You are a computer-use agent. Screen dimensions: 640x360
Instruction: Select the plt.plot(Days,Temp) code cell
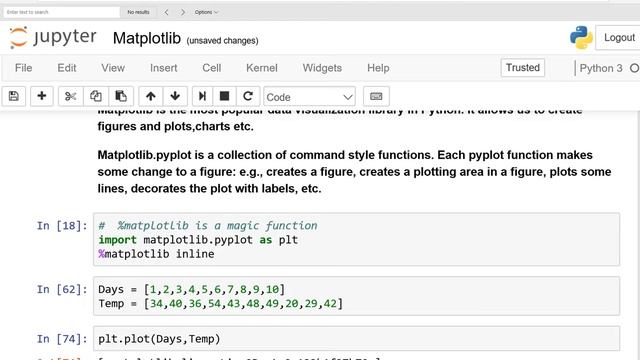356,338
